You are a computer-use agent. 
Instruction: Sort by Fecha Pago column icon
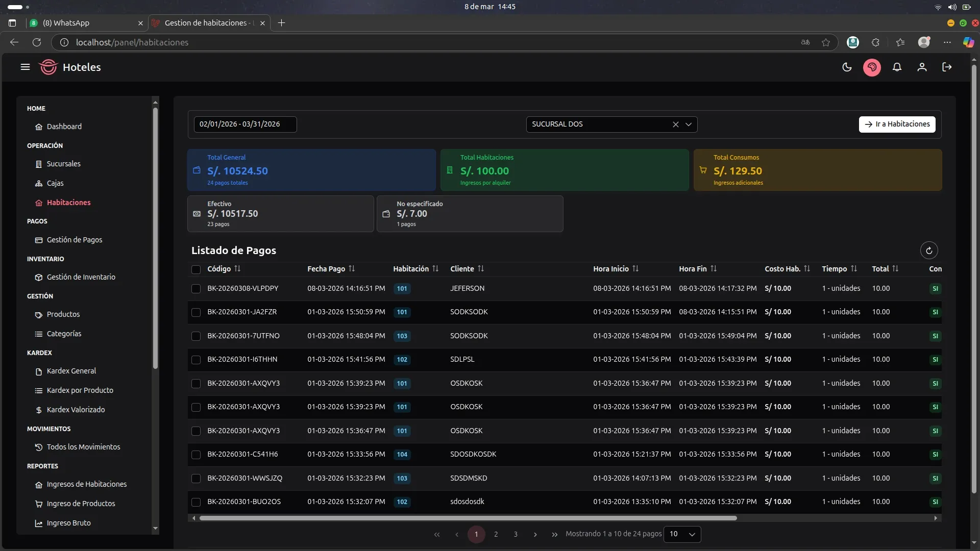tap(352, 269)
